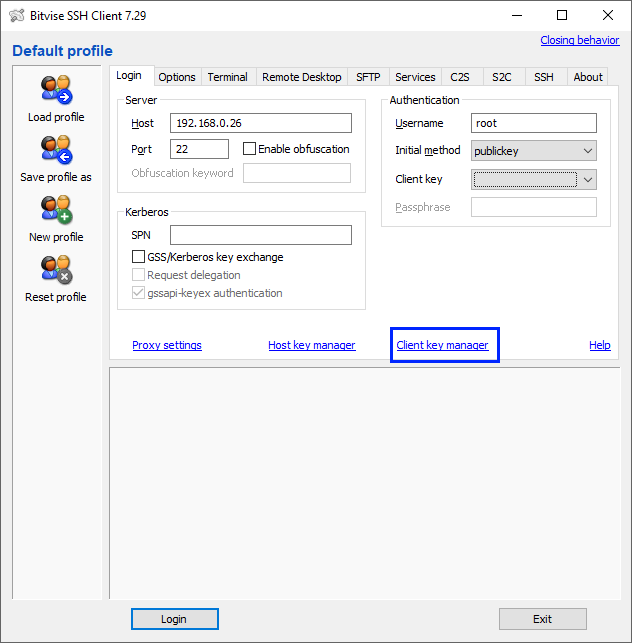Click the Save profile as icon
The image size is (632, 643).
tap(56, 150)
